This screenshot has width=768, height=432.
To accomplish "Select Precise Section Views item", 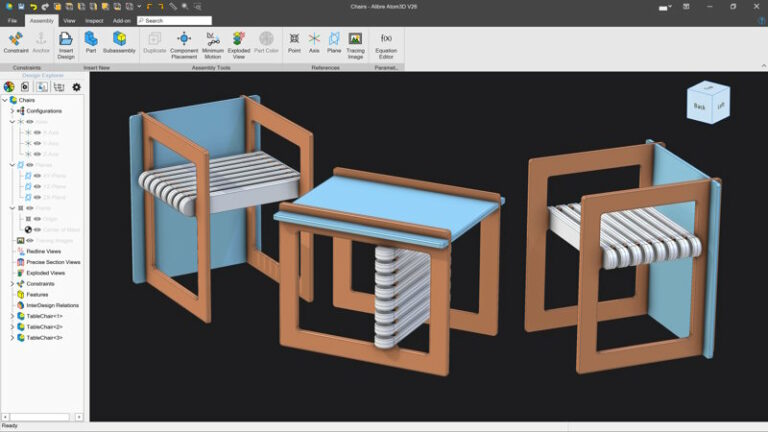I will pos(53,262).
